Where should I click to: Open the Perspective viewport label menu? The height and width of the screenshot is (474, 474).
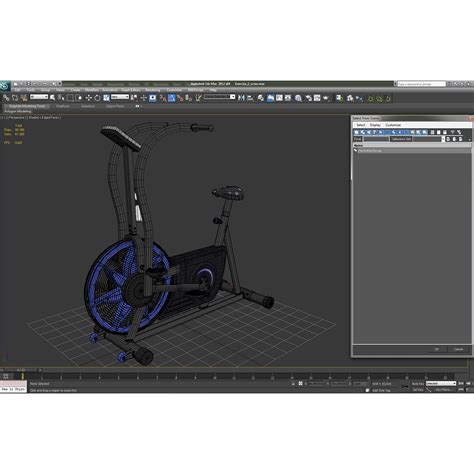tap(17, 118)
